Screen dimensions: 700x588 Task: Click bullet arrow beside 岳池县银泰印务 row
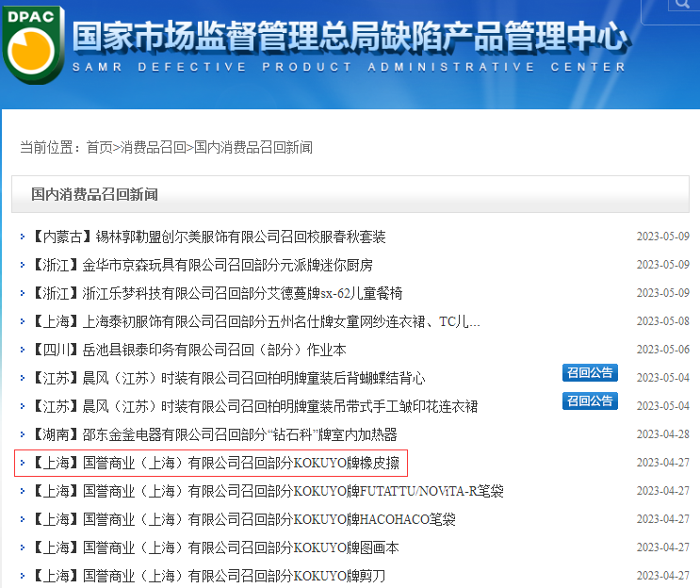pyautogui.click(x=23, y=350)
